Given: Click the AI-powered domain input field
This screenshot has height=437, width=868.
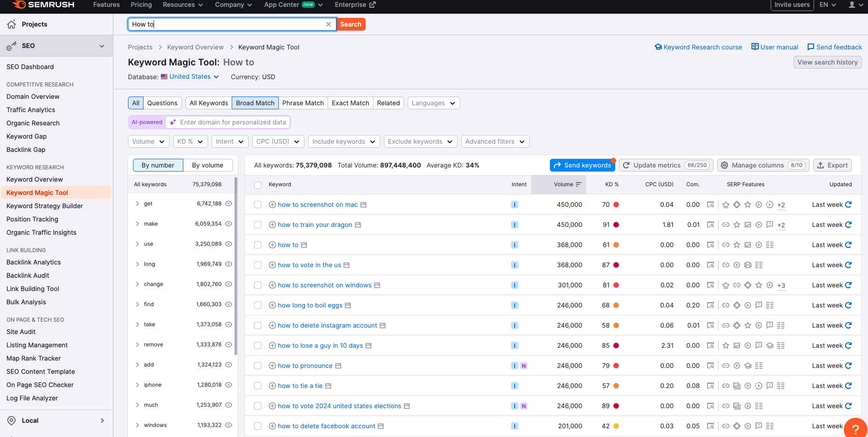Looking at the screenshot, I should point(233,122).
